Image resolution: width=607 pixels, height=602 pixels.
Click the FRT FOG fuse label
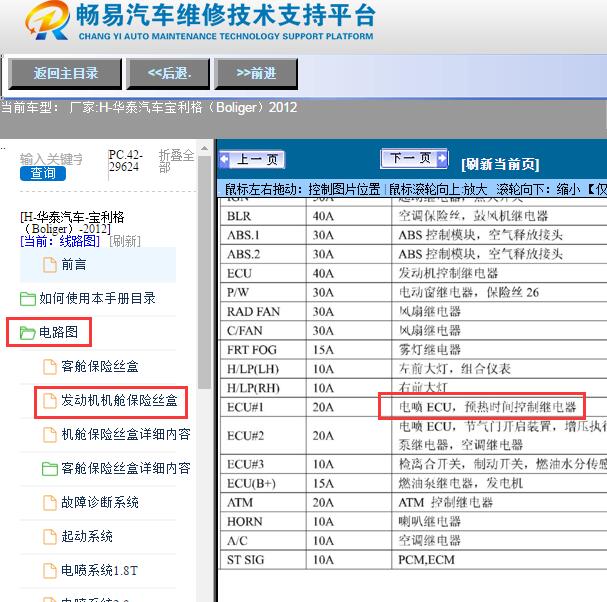pos(252,350)
